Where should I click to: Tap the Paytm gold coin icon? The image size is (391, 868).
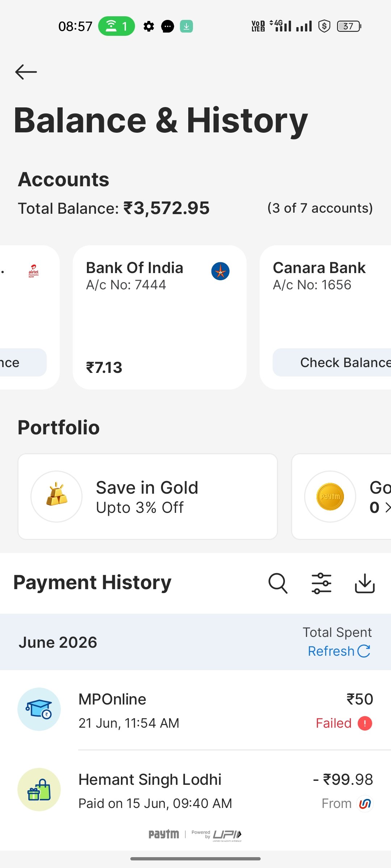pos(330,496)
